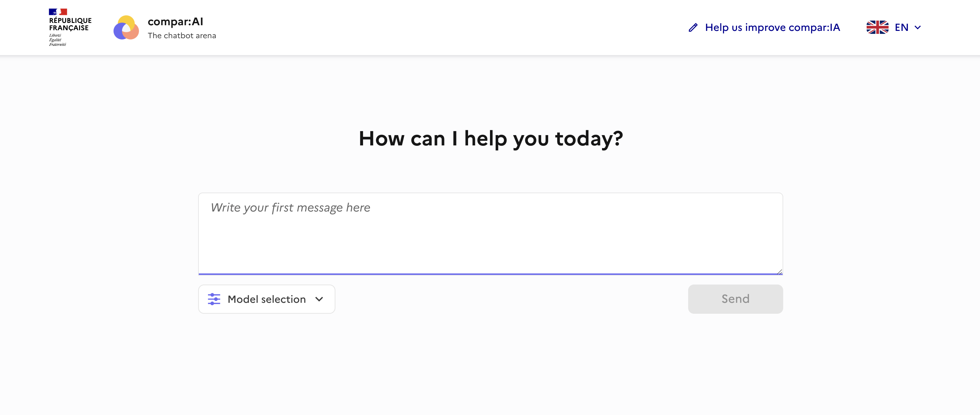Screen dimensions: 980x415
Task: Click the Write your first message placeholder
Action: (290, 207)
